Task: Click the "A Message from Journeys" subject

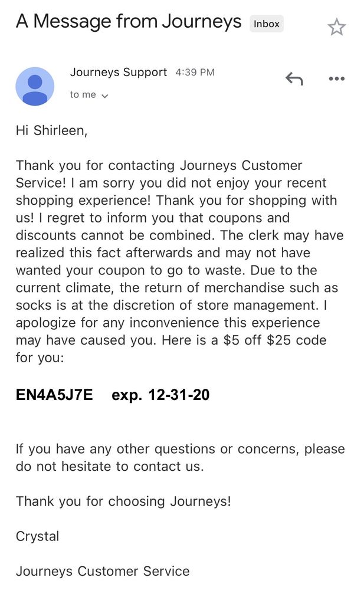Action: (x=129, y=22)
